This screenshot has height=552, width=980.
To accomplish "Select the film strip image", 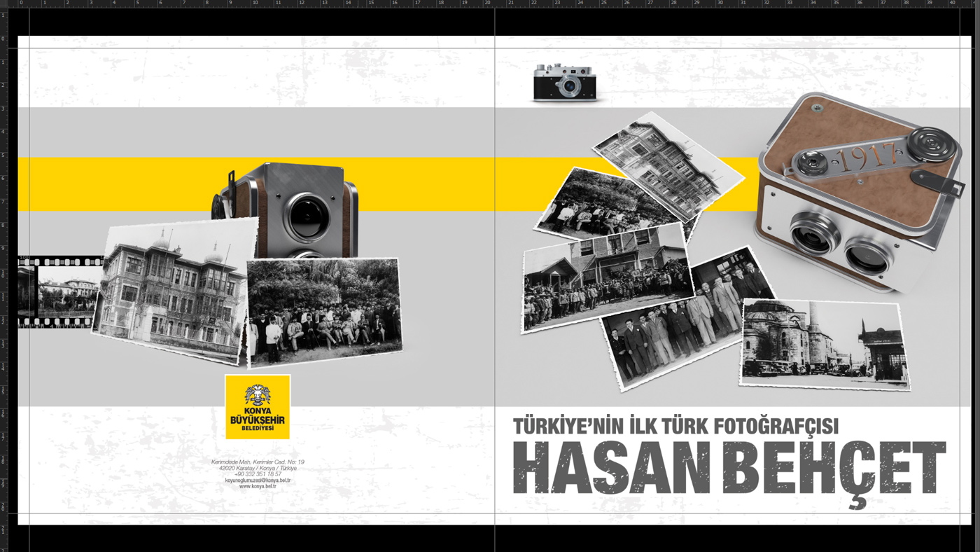I will tap(61, 292).
